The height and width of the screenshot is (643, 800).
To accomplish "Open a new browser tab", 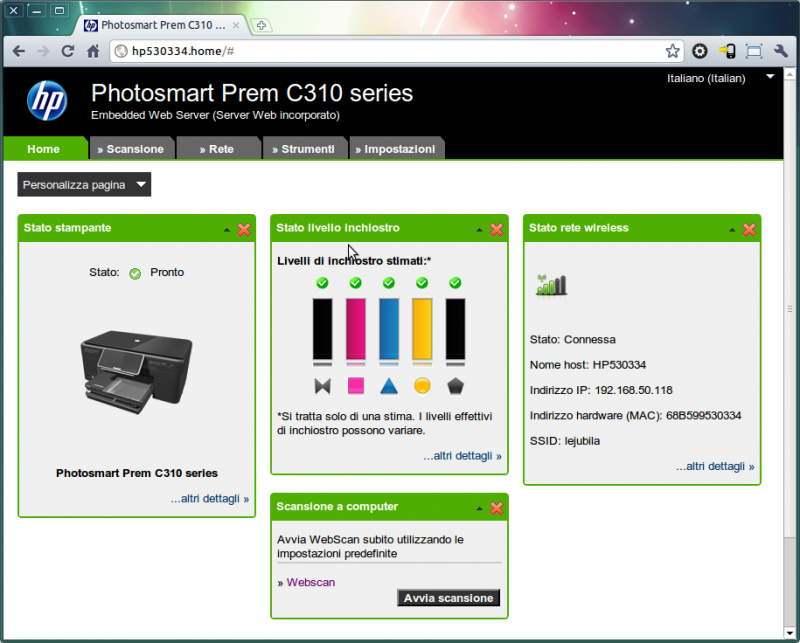I will click(x=261, y=25).
